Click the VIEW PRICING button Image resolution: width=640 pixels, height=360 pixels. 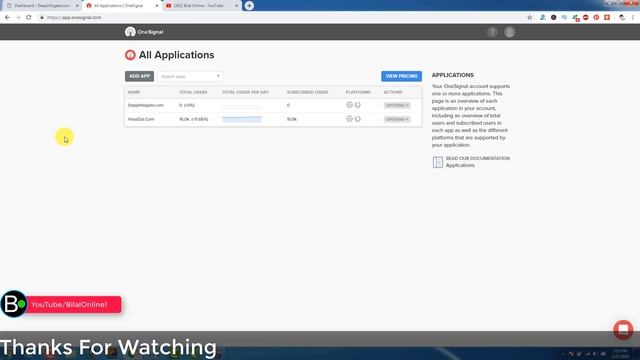click(x=401, y=76)
